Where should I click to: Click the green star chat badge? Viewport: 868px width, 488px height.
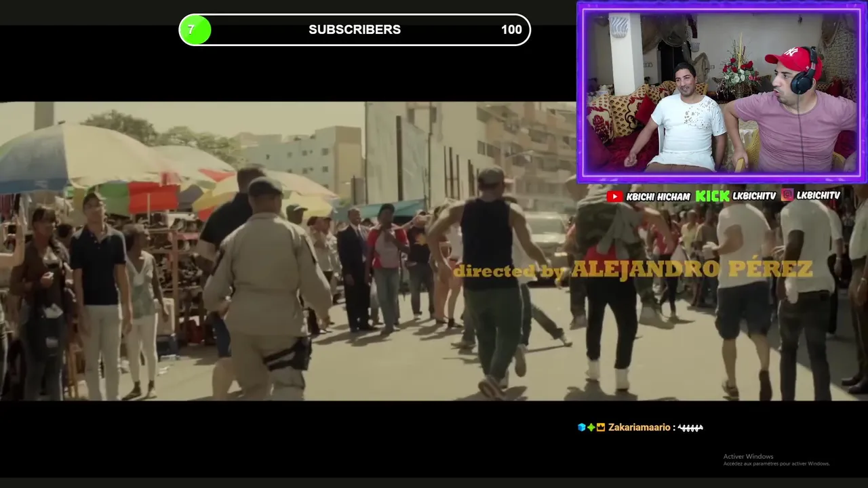click(591, 427)
